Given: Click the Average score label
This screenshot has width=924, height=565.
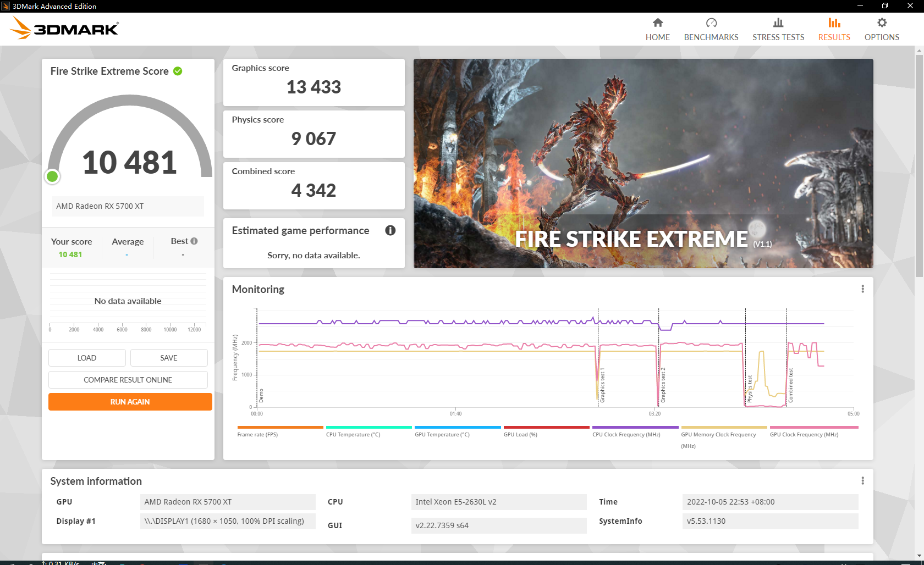Looking at the screenshot, I should [x=128, y=241].
